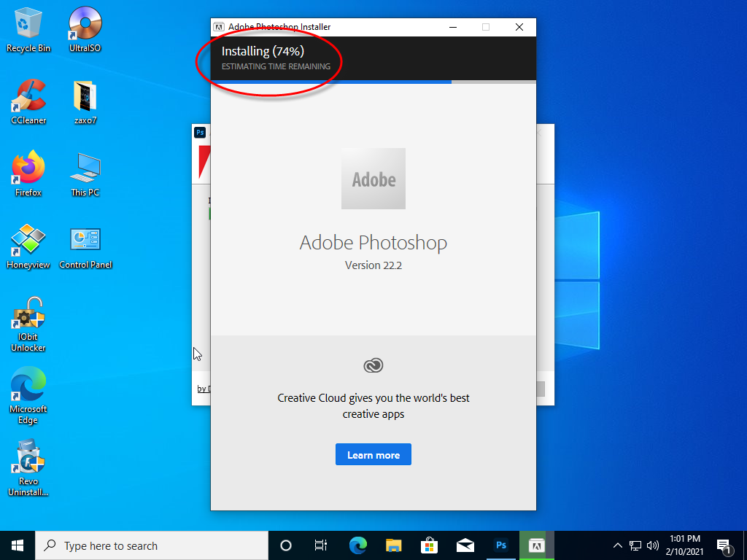Viewport: 747px width, 560px height.
Task: Open the volume tray icon
Action: (x=653, y=545)
